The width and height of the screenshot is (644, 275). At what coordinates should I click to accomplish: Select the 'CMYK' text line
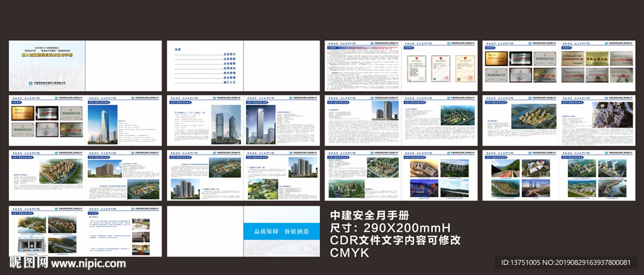pos(350,253)
